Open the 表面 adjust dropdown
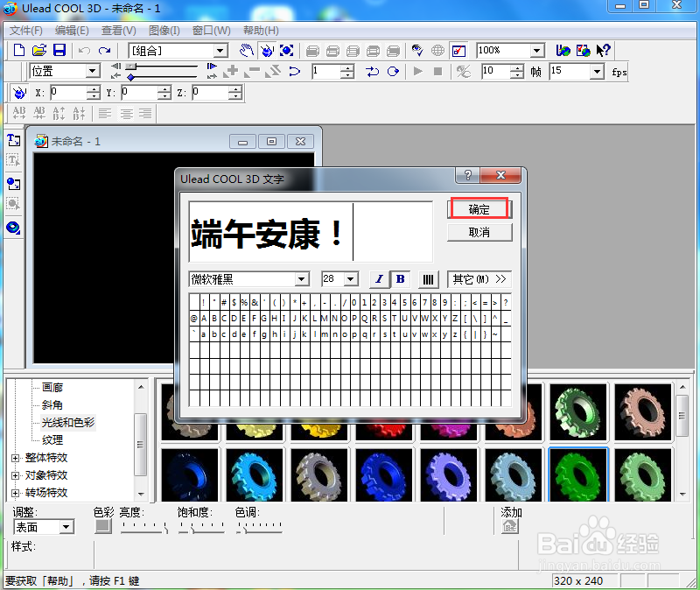Screen dimensions: 700x590 (66, 527)
